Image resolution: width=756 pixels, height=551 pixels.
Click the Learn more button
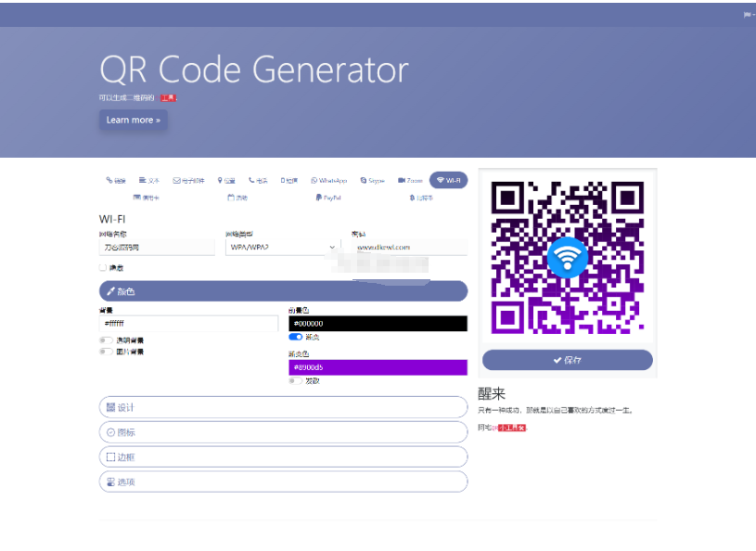[133, 120]
